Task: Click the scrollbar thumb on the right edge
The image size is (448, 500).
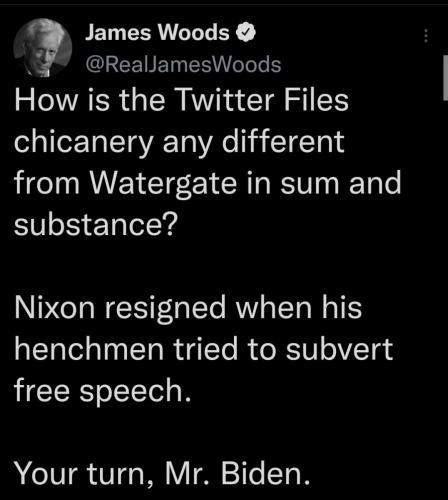Action: (445, 78)
